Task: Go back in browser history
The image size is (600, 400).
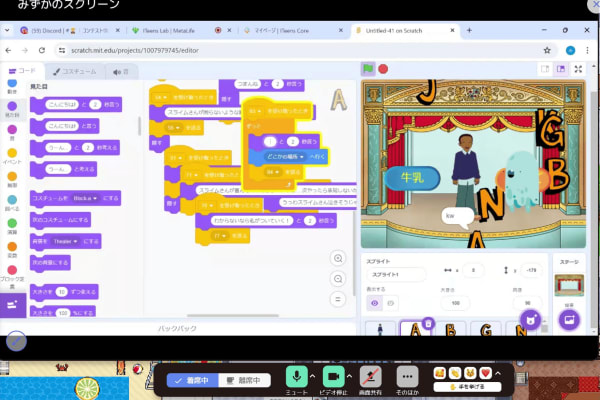Action: pyautogui.click(x=8, y=50)
